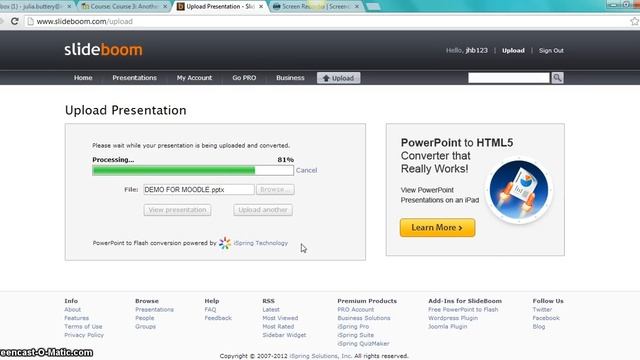640x360 pixels.
Task: Switch to the Course: Course 3 tab
Action: tap(124, 7)
